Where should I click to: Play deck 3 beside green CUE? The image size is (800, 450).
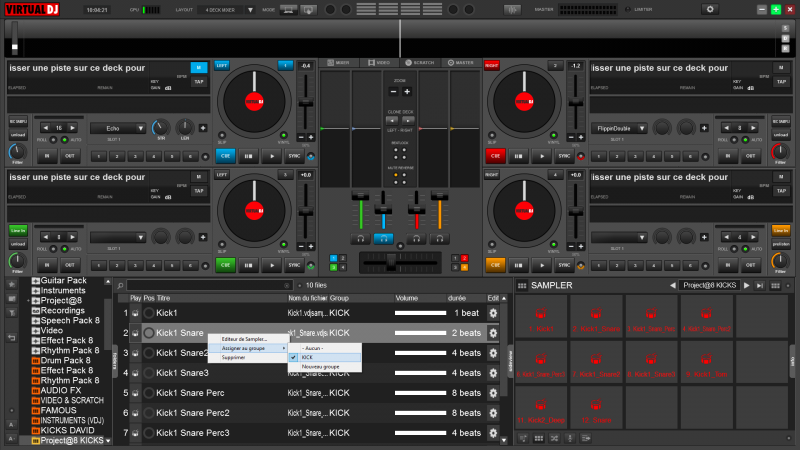coord(271,265)
